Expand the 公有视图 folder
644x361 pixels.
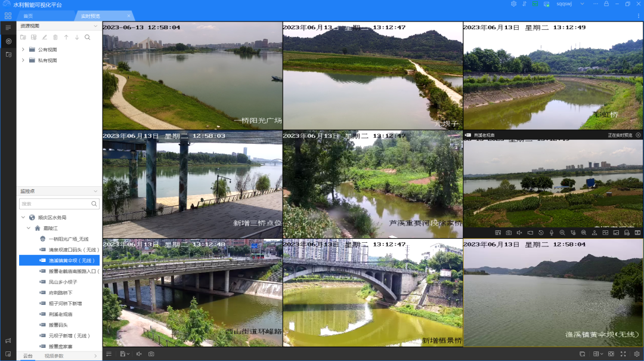[23, 50]
